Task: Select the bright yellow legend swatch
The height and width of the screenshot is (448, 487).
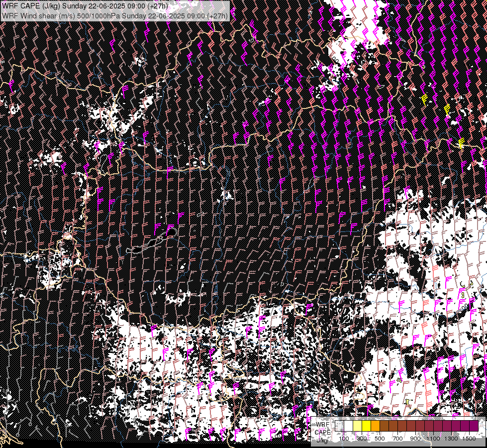Action: pos(367,426)
